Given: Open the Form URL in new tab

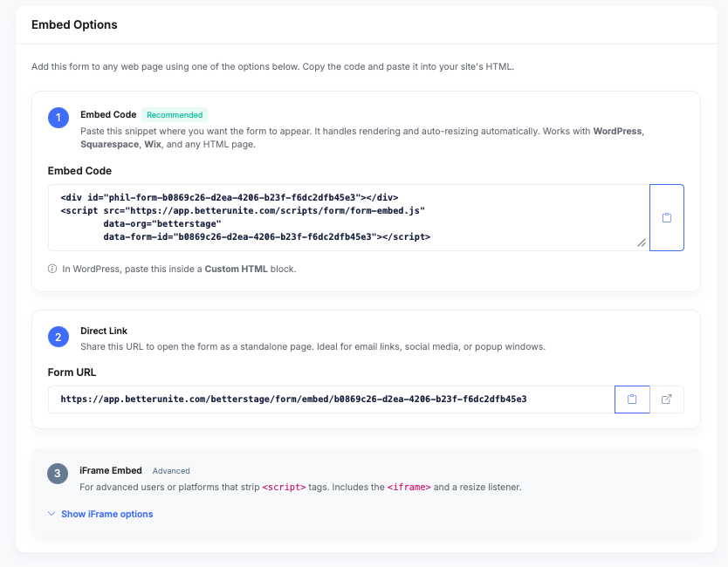Looking at the screenshot, I should tap(667, 400).
